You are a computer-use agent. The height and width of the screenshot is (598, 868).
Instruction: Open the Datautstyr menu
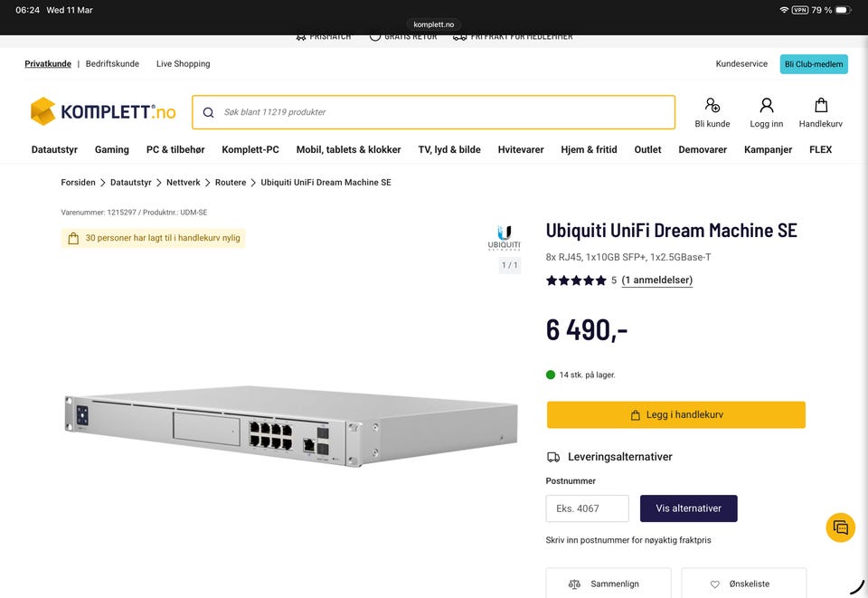(x=54, y=149)
